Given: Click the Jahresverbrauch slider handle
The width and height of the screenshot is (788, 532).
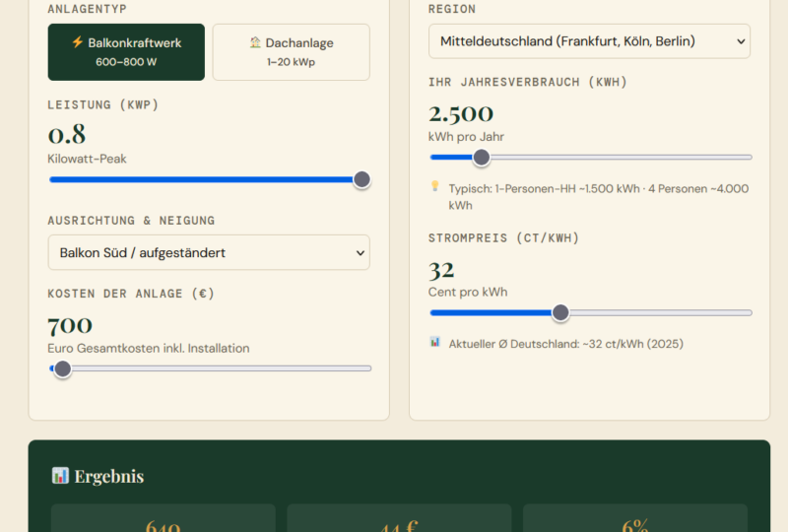Looking at the screenshot, I should click(x=482, y=158).
